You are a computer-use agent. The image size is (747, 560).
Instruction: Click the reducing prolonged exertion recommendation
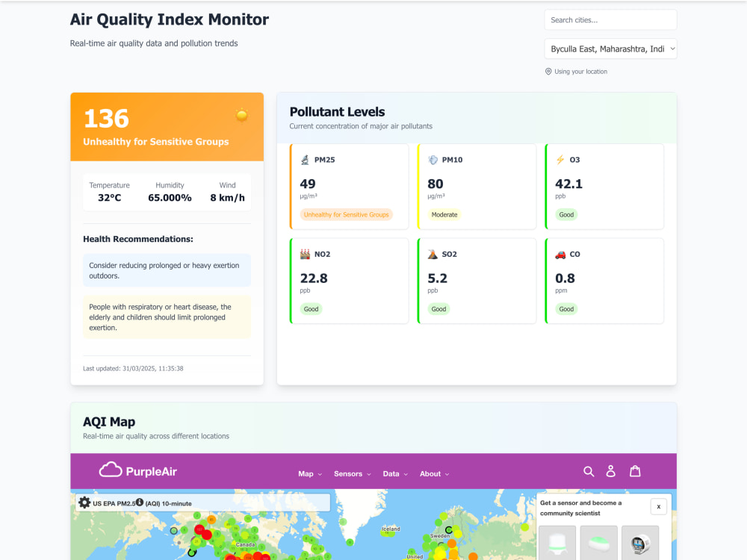click(x=167, y=270)
